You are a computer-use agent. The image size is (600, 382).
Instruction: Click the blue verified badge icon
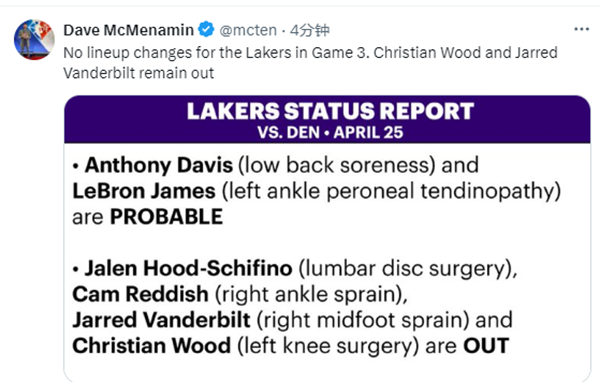pos(206,30)
